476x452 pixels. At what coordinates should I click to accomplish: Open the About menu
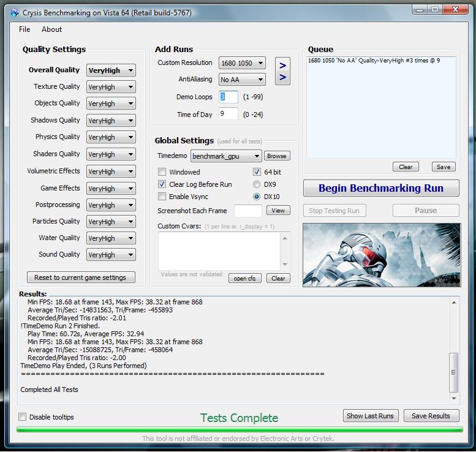coord(51,29)
